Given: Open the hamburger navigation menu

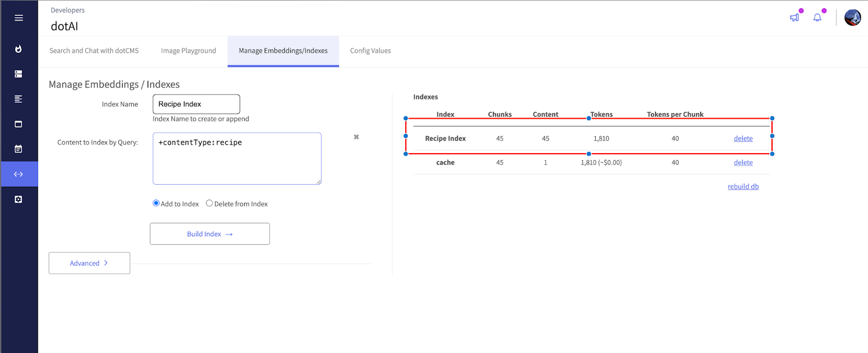Looking at the screenshot, I should click(18, 18).
